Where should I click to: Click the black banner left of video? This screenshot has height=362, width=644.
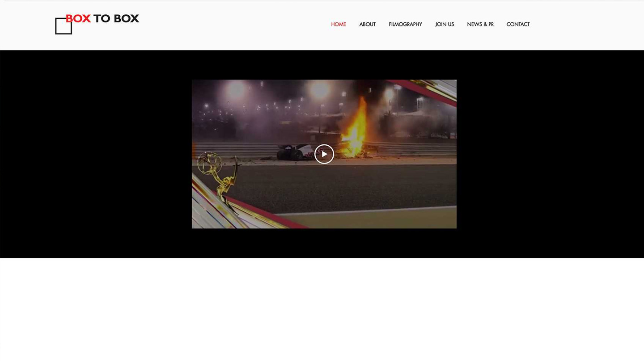pos(96,154)
